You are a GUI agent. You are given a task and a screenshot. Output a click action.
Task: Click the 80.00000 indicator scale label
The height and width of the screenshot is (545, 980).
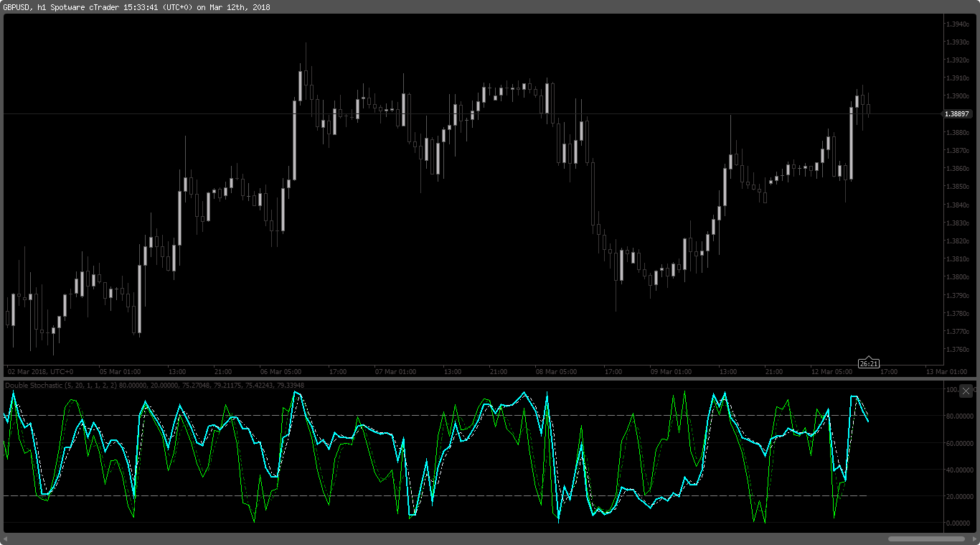coord(960,416)
